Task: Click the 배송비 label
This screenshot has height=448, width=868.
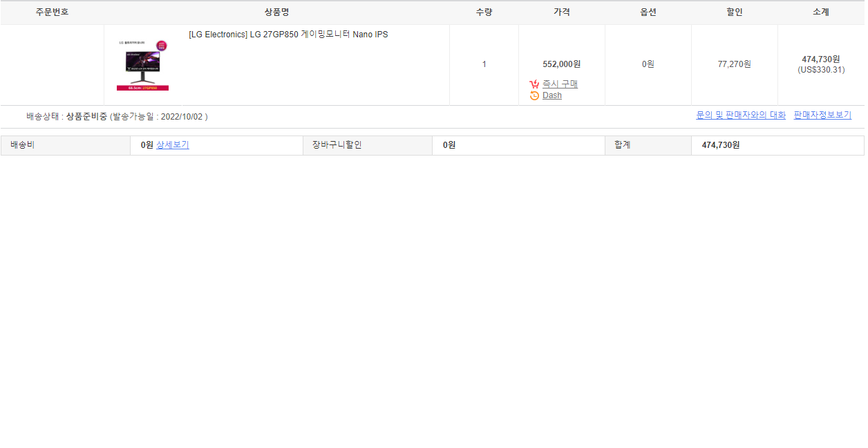Action: coord(23,145)
